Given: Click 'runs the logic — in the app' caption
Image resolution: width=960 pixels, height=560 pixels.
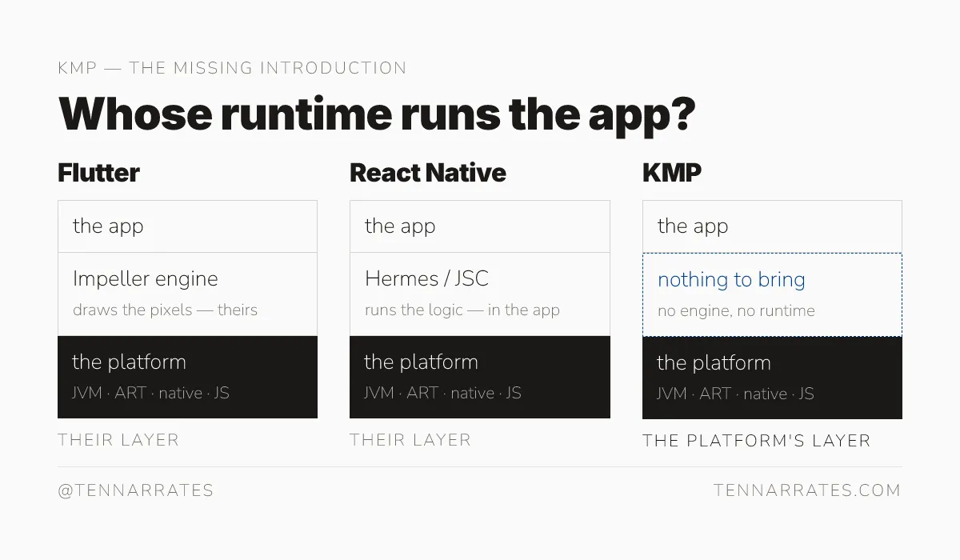Looking at the screenshot, I should pyautogui.click(x=462, y=310).
